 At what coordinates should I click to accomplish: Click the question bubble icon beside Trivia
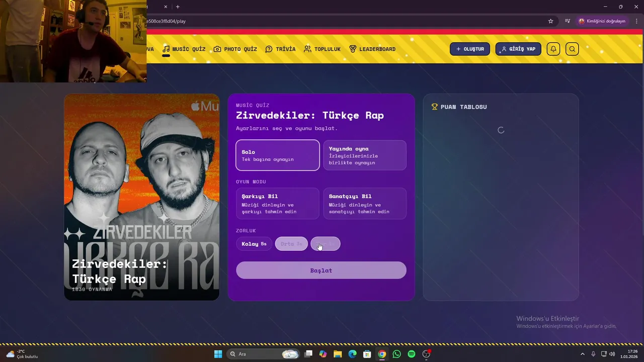coord(269,49)
